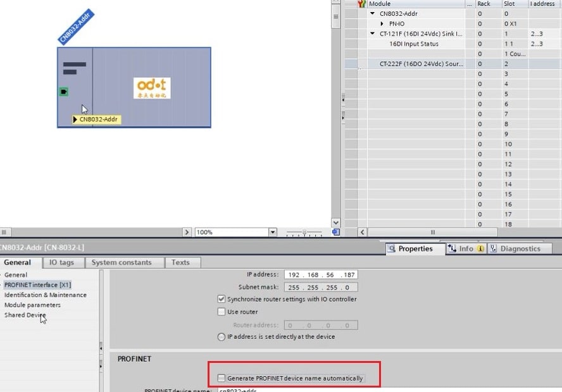Tick the Use router checkbox

point(222,312)
